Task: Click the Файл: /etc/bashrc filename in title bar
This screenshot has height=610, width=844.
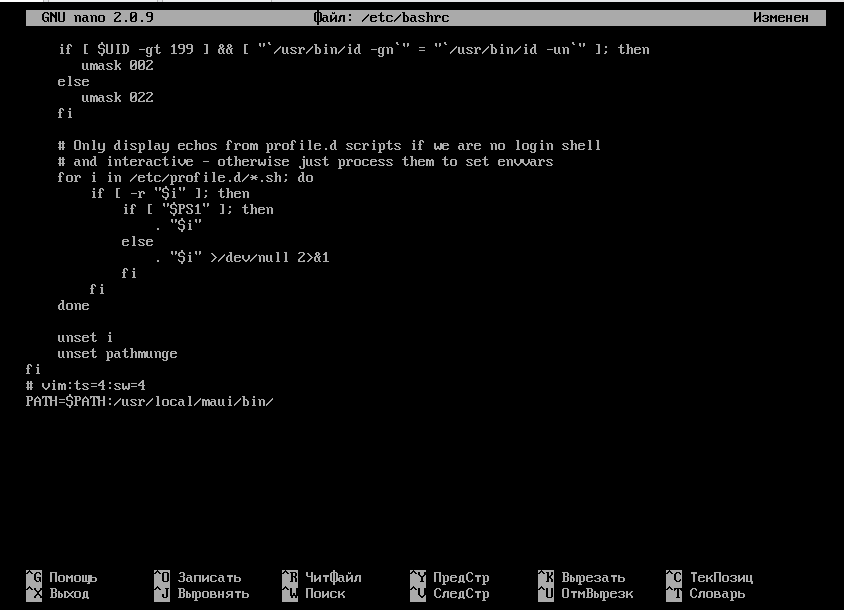Action: [382, 18]
